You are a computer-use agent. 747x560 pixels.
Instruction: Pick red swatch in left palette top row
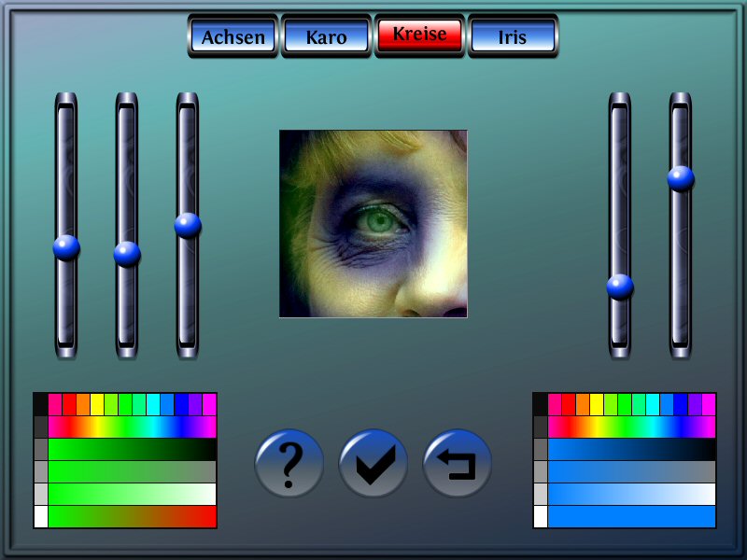[69, 405]
